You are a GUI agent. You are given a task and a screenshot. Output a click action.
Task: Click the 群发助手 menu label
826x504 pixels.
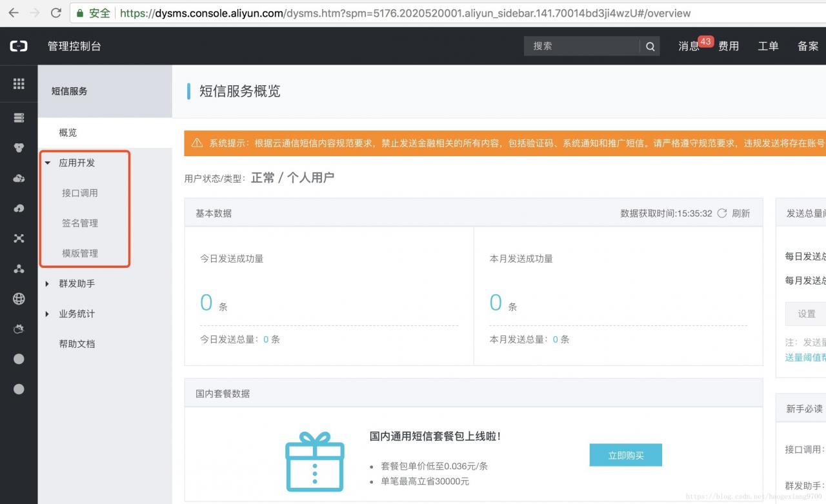coord(77,284)
